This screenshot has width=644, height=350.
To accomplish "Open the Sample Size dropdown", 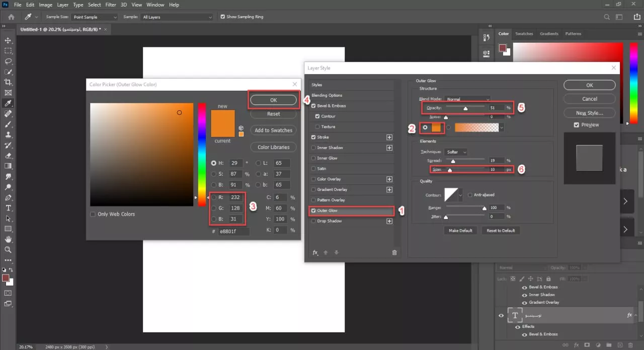I will [95, 17].
